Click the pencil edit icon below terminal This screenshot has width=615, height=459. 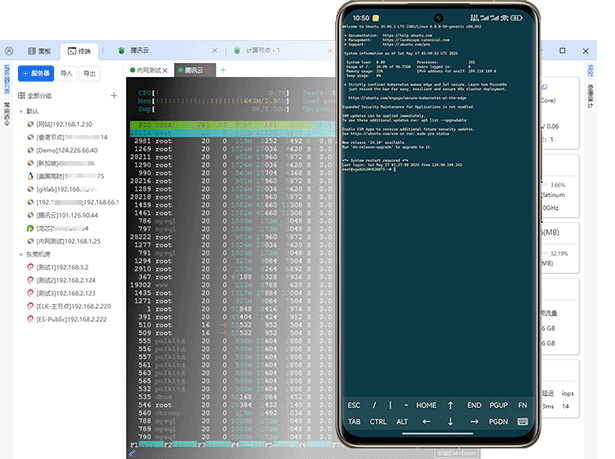pyautogui.click(x=132, y=454)
